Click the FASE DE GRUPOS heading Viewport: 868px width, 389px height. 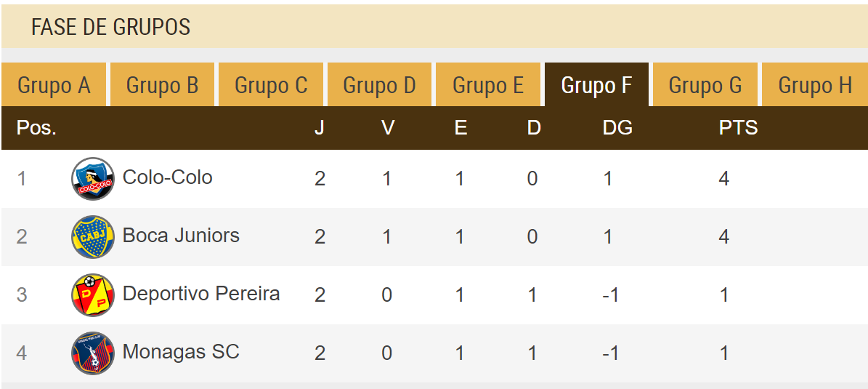pyautogui.click(x=110, y=27)
